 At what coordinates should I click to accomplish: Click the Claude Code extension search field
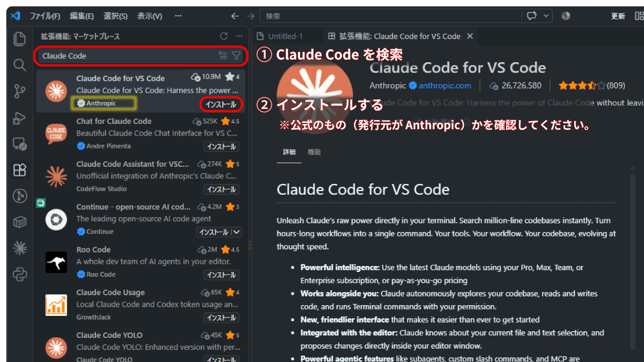click(x=126, y=56)
